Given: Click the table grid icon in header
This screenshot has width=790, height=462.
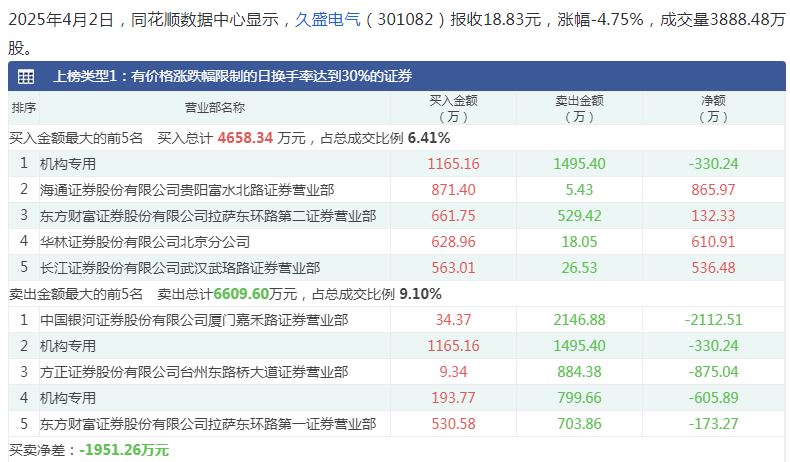Looking at the screenshot, I should tap(26, 77).
